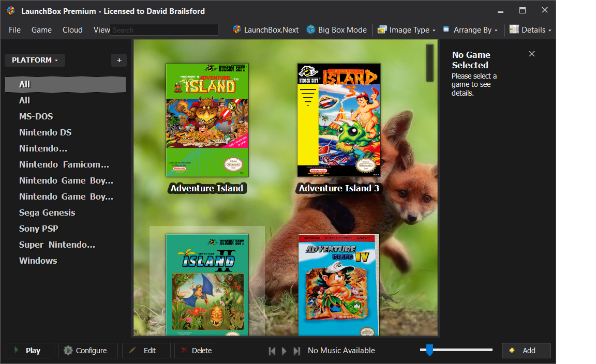Open the View menu
This screenshot has height=364, width=596.
pyautogui.click(x=101, y=30)
